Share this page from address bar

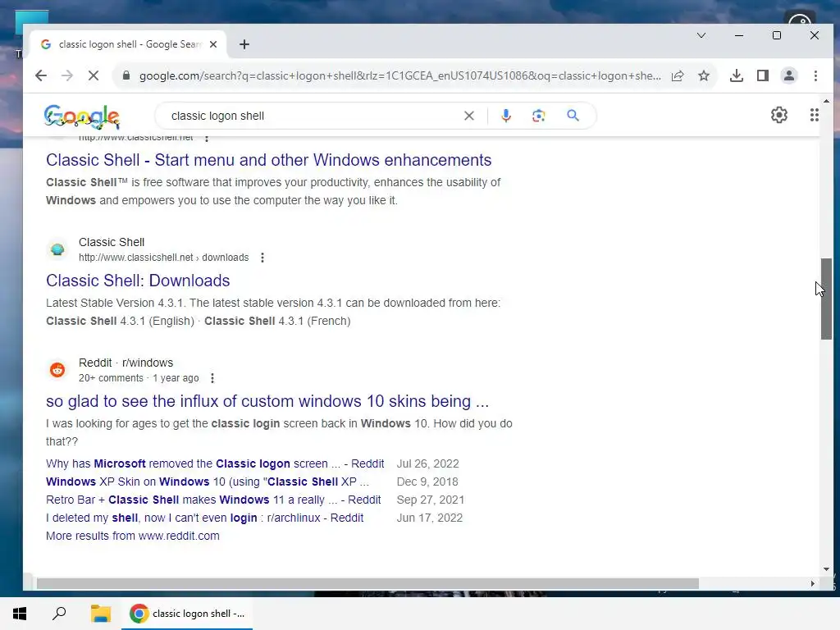678,75
